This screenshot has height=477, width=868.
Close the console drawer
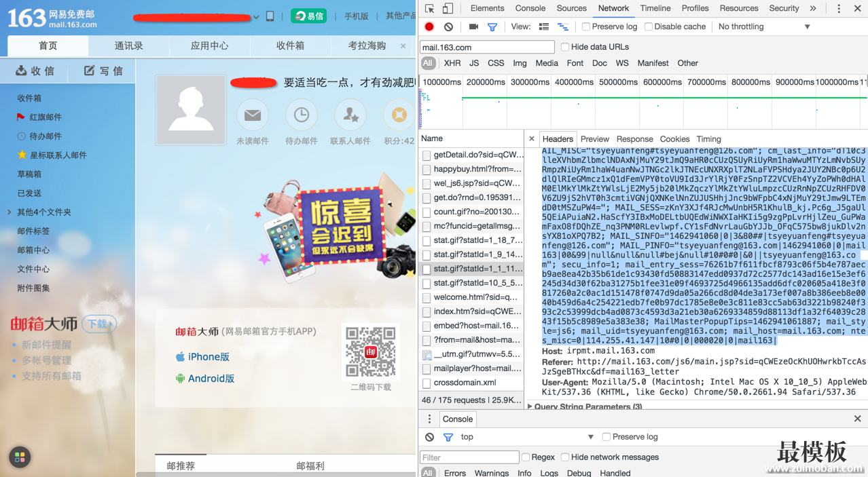pyautogui.click(x=857, y=419)
